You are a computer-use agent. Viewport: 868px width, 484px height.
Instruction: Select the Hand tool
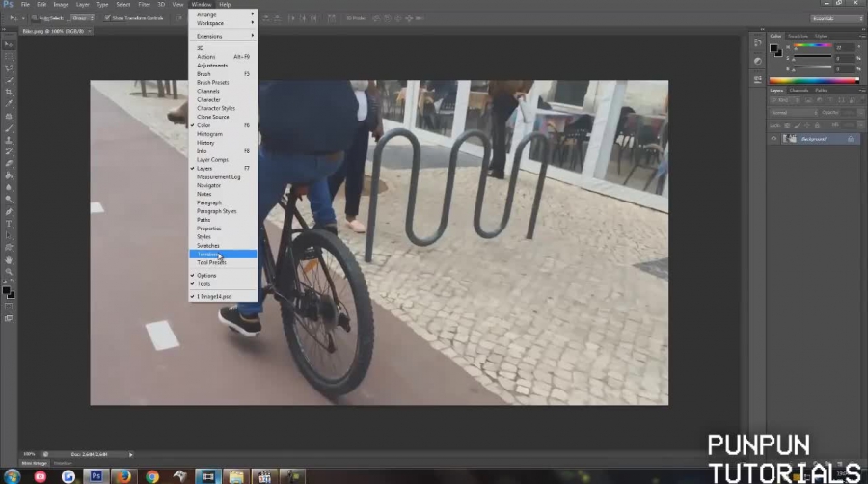pyautogui.click(x=9, y=259)
